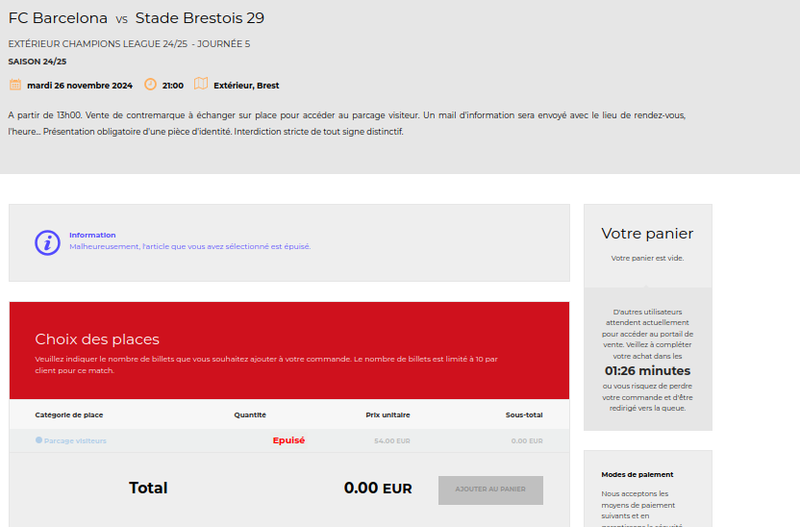
Task: Click the calendar icon beside match date
Action: (15, 85)
